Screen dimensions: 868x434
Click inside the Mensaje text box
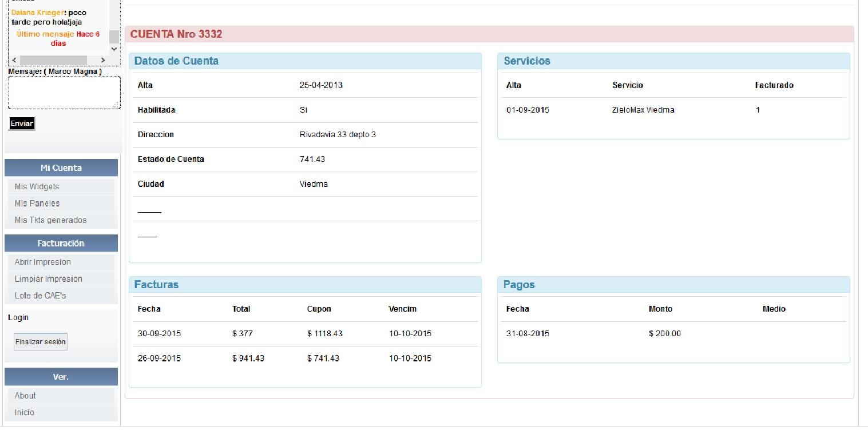click(x=64, y=93)
